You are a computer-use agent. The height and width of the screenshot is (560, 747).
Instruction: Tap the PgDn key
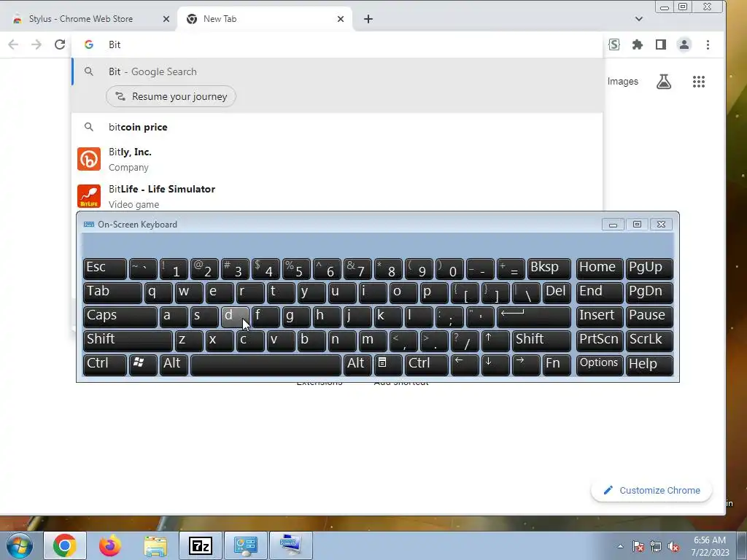pyautogui.click(x=649, y=293)
